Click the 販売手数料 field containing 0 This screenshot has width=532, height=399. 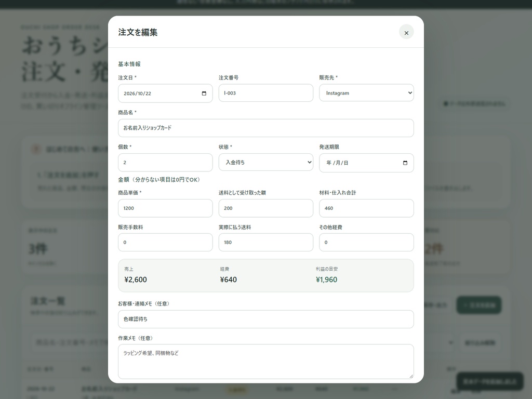click(165, 242)
